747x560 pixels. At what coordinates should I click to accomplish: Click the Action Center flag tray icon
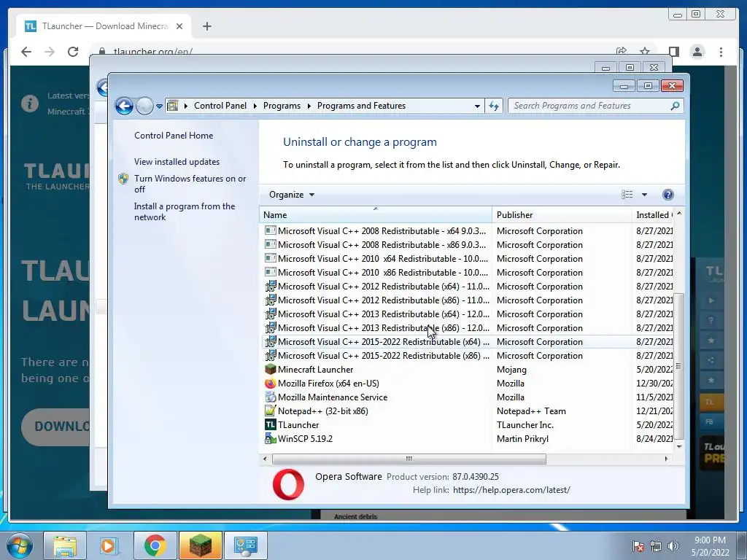point(638,546)
